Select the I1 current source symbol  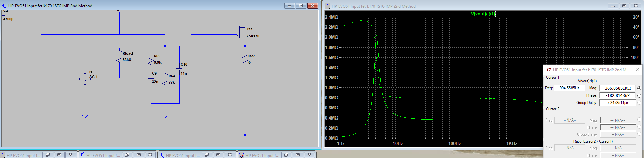pyautogui.click(x=85, y=79)
